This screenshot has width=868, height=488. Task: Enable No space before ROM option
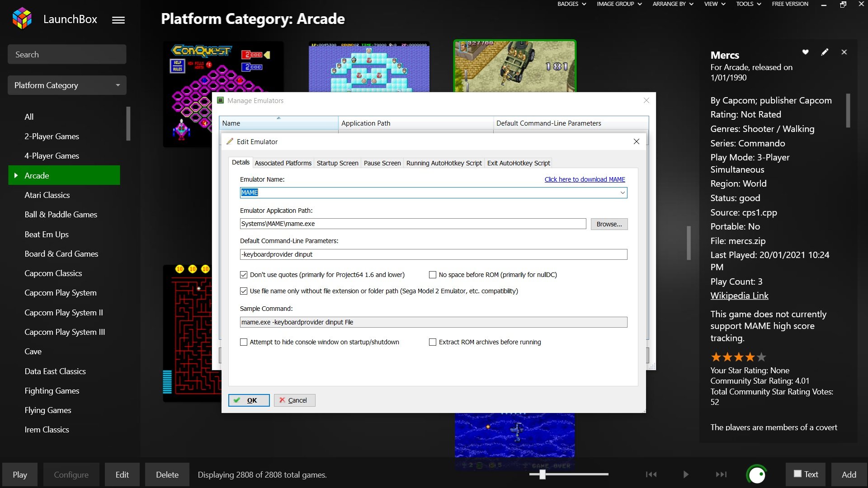(x=433, y=275)
